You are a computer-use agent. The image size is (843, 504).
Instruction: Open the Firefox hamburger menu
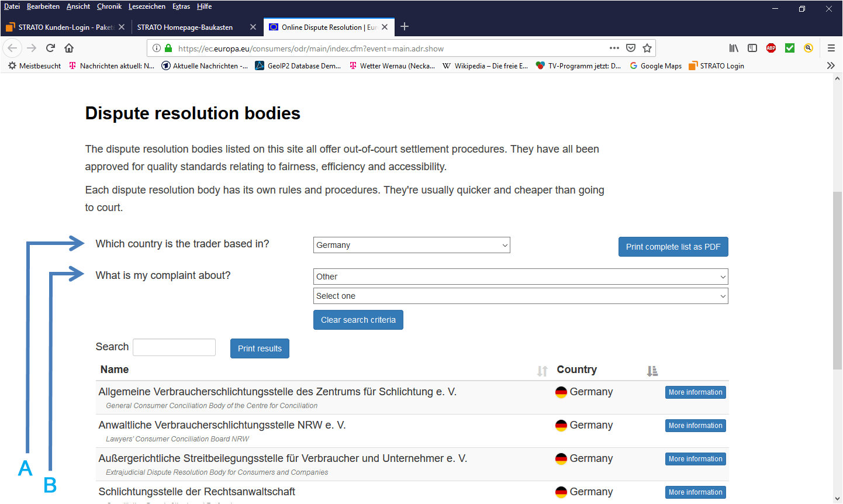point(831,48)
